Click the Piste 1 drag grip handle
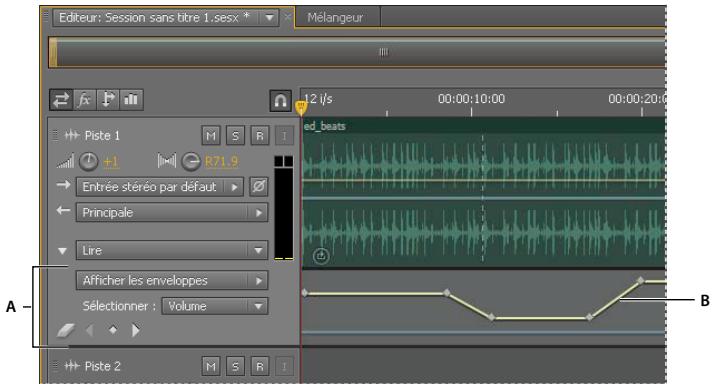Image resolution: width=712 pixels, height=384 pixels. pyautogui.click(x=55, y=135)
